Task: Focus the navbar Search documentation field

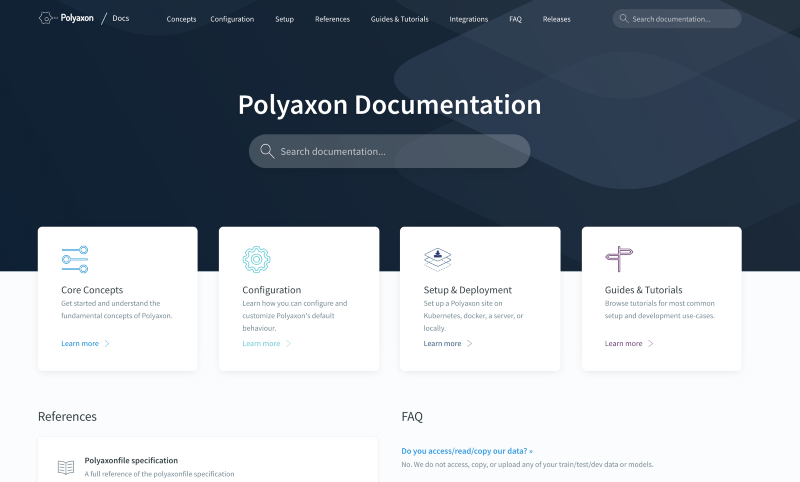Action: pos(677,18)
